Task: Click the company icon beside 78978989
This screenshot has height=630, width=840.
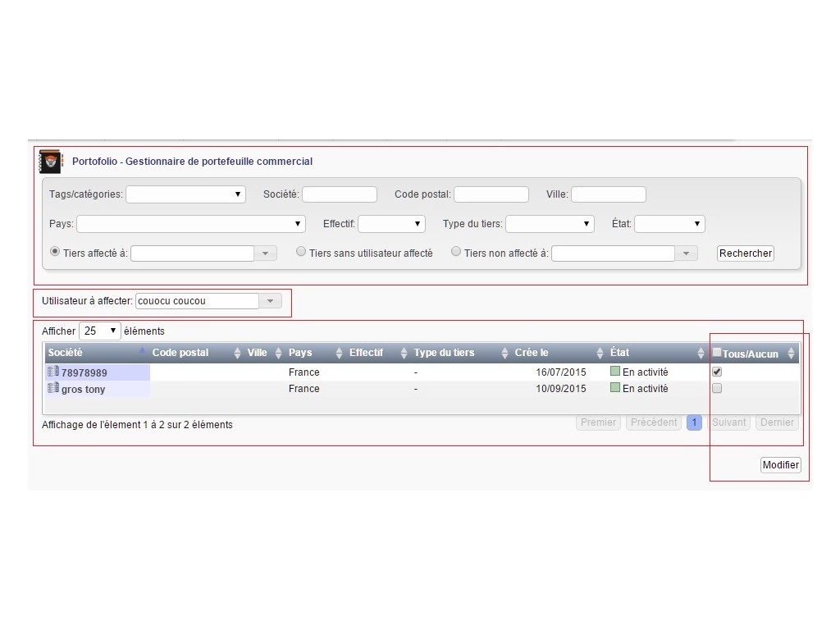Action: [53, 372]
